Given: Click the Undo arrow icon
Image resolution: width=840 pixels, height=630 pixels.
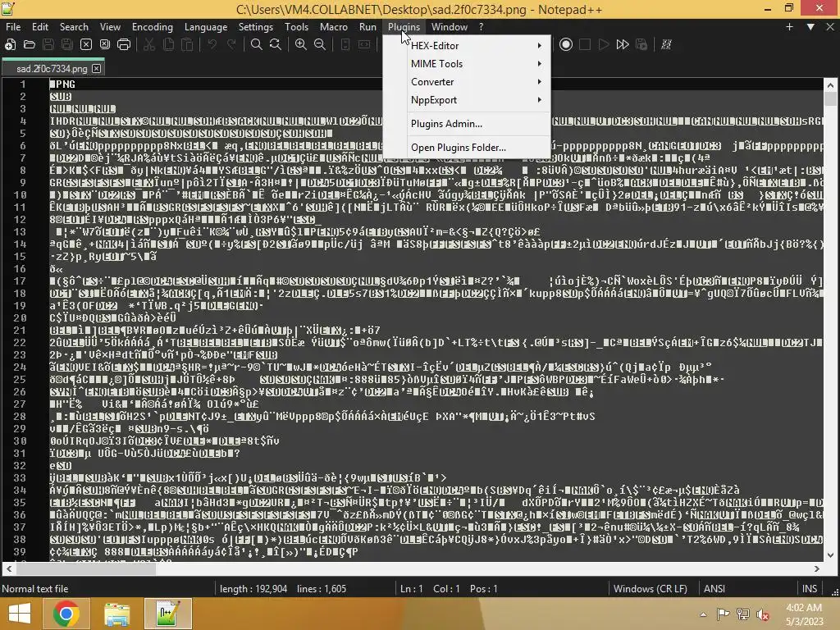Looking at the screenshot, I should click(x=212, y=44).
